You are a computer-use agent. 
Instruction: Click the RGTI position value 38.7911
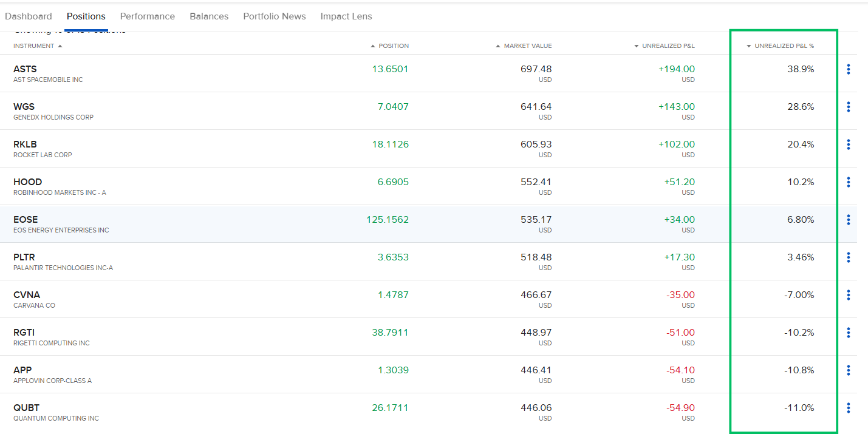(391, 333)
